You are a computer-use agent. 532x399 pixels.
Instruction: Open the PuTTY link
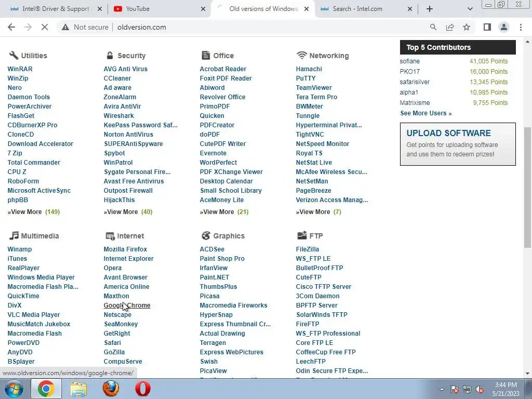[305, 78]
